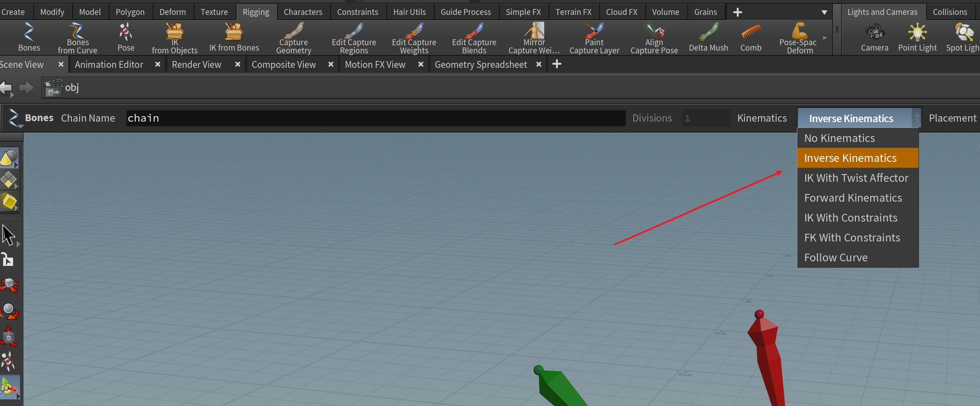Open the Collisions shelf tab
Viewport: 980px width, 406px height.
click(x=950, y=12)
